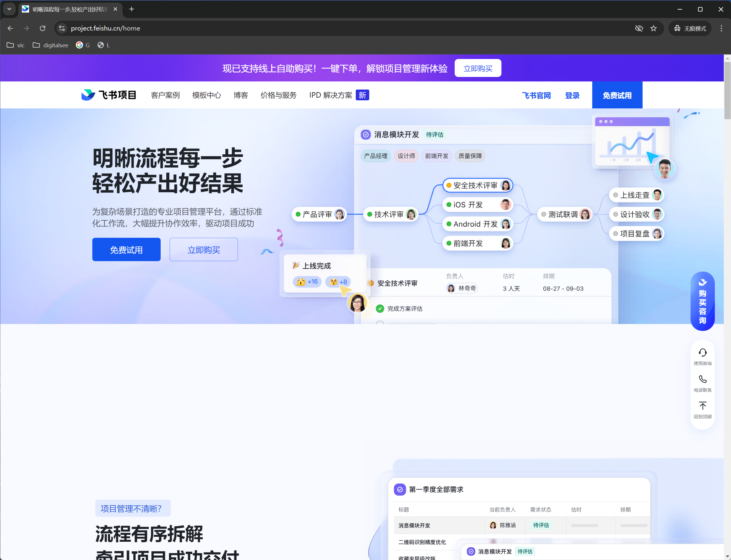This screenshot has height=560, width=731.
Task: Click the party popper icon in 上线完成 card
Action: 296,265
